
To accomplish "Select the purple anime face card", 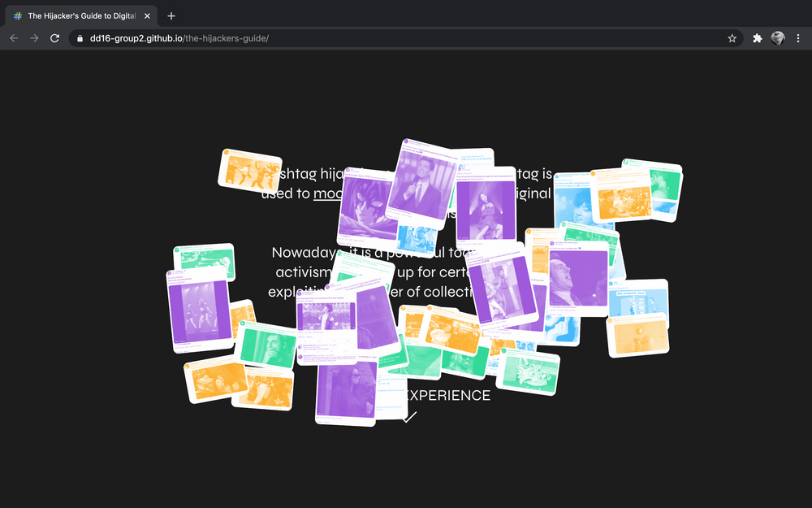I will tap(368, 209).
